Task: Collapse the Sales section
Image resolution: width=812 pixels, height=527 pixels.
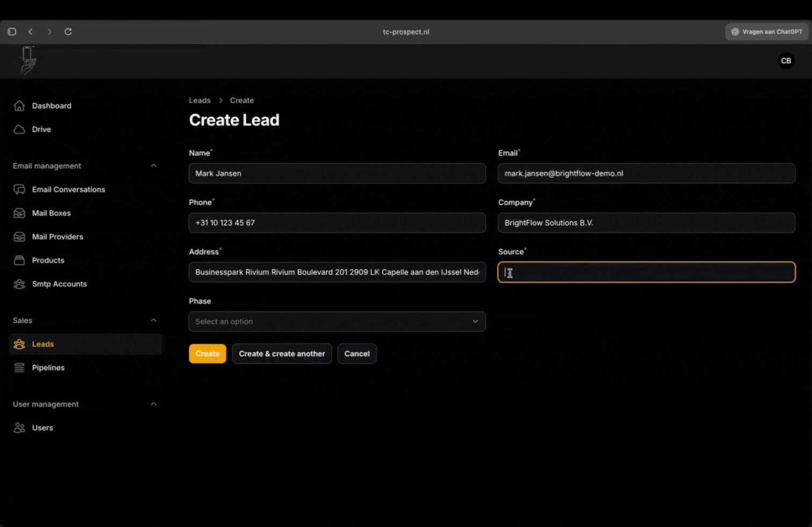Action: (154, 320)
